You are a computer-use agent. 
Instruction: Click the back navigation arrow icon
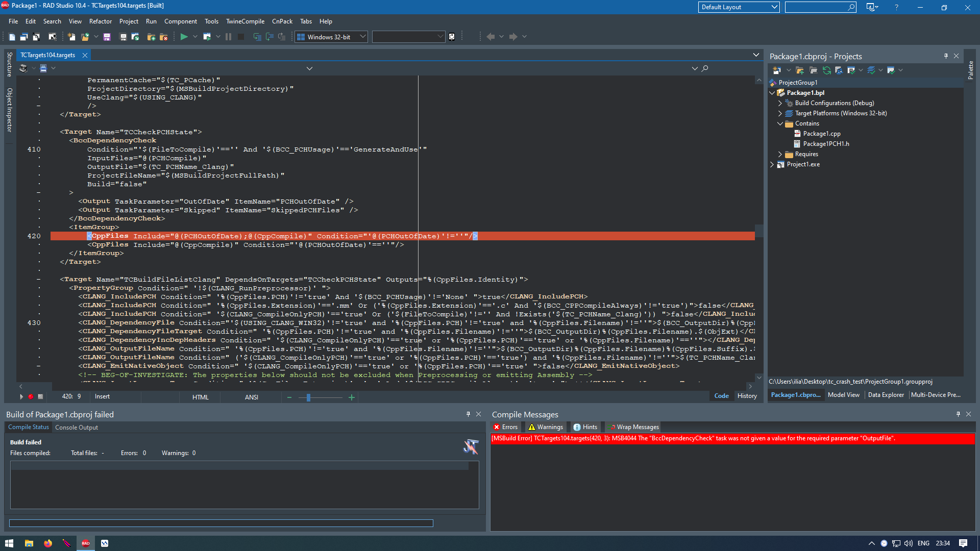pyautogui.click(x=491, y=37)
